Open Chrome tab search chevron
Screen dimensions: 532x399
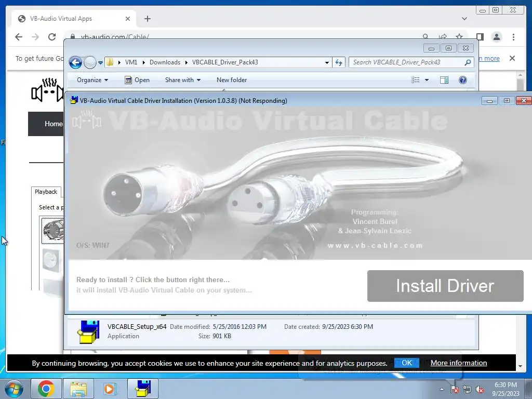coord(464,19)
